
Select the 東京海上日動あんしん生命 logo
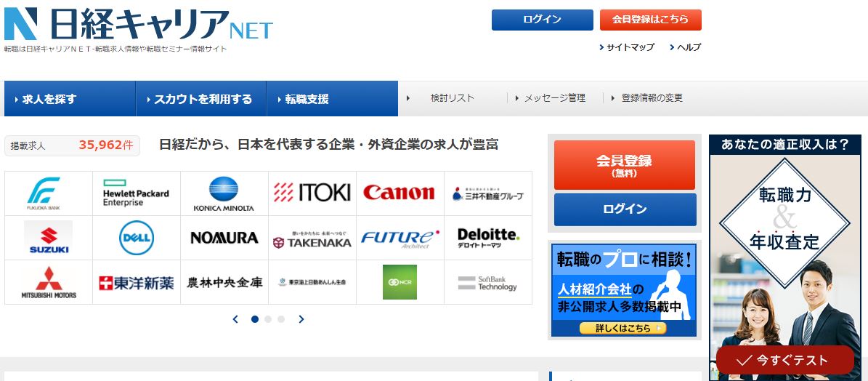pyautogui.click(x=312, y=282)
